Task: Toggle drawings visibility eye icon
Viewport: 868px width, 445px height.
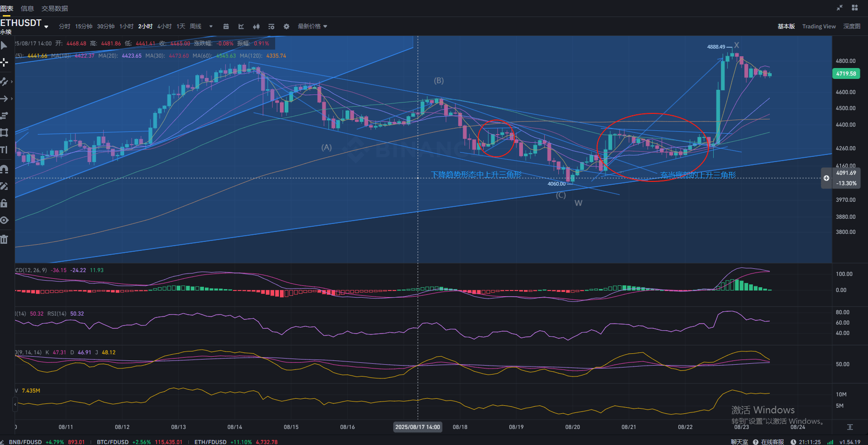Action: [4, 220]
